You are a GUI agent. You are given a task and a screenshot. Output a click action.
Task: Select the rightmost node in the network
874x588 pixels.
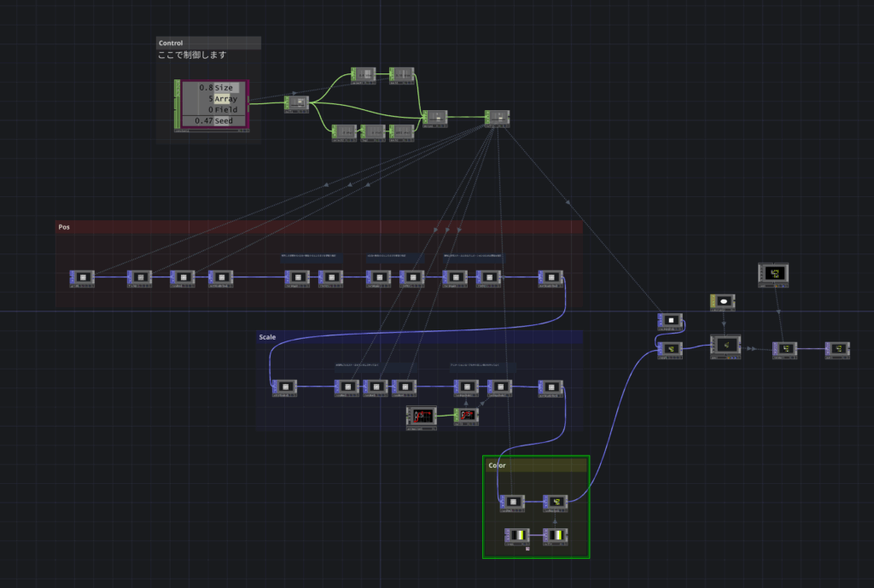click(837, 349)
